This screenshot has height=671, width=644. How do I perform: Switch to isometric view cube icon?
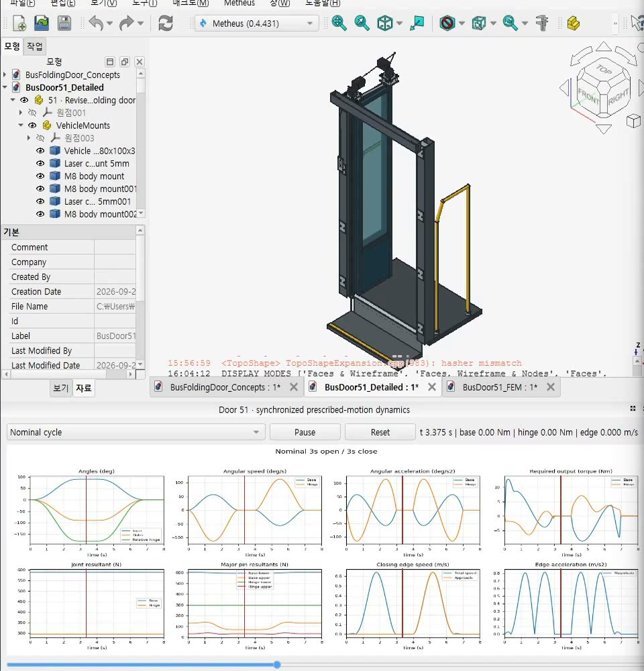384,23
